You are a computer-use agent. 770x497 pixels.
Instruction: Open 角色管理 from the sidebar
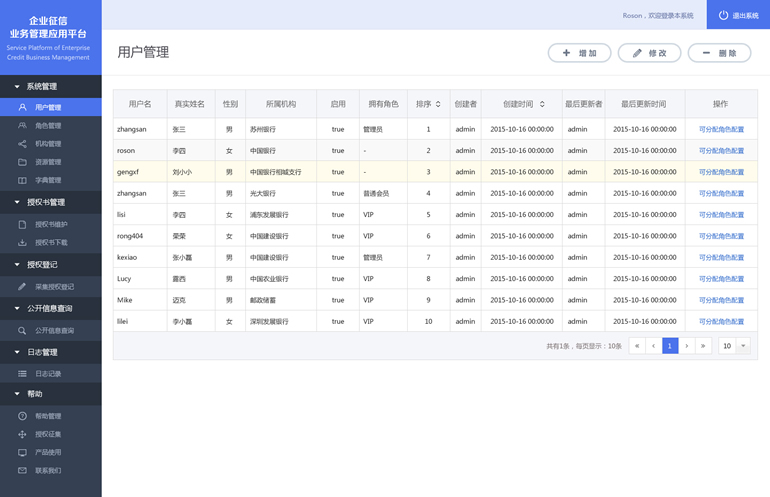coord(51,126)
